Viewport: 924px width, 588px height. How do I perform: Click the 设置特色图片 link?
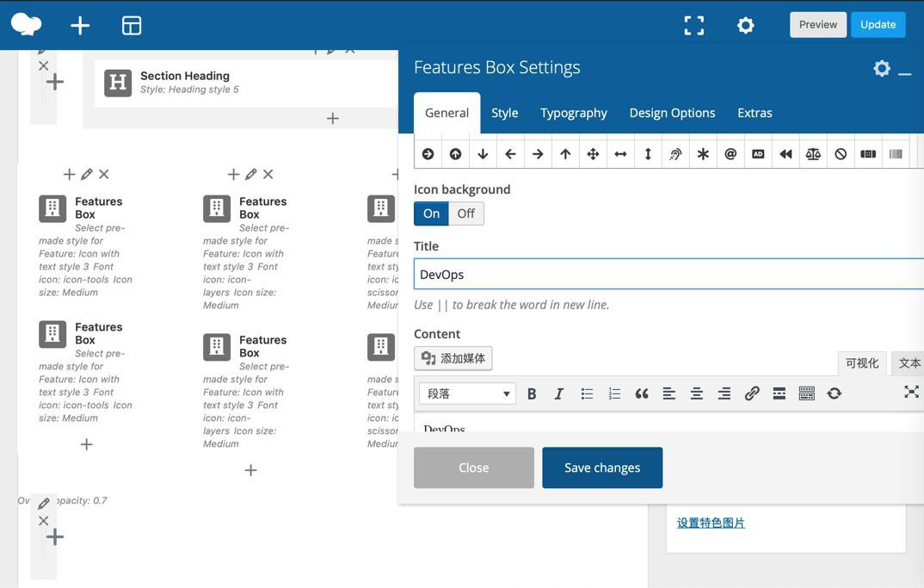click(x=711, y=523)
